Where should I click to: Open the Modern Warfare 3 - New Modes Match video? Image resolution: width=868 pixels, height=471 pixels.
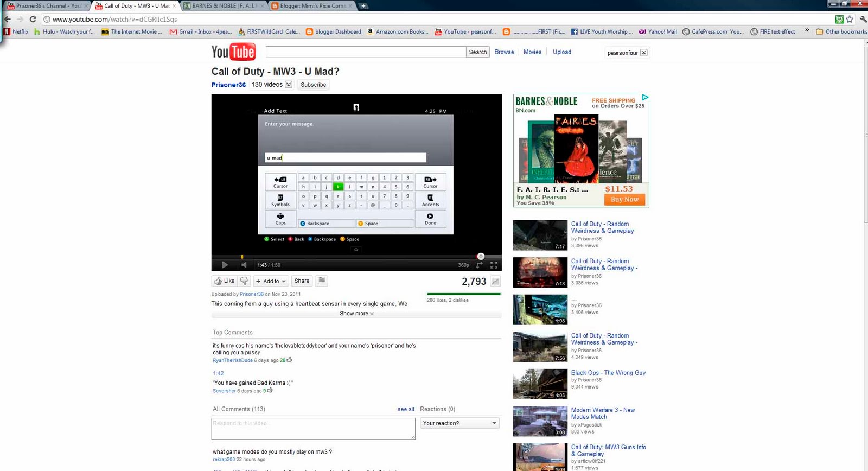pos(603,413)
